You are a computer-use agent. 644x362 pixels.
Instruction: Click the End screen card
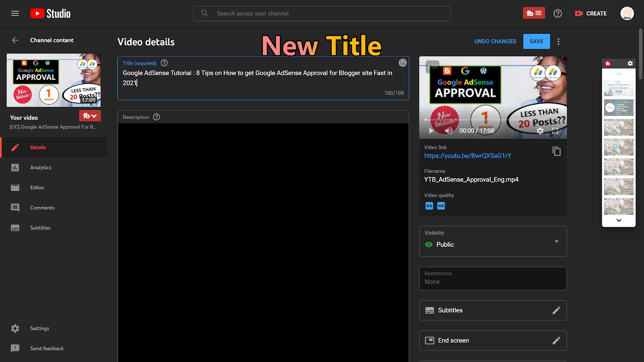pos(493,341)
